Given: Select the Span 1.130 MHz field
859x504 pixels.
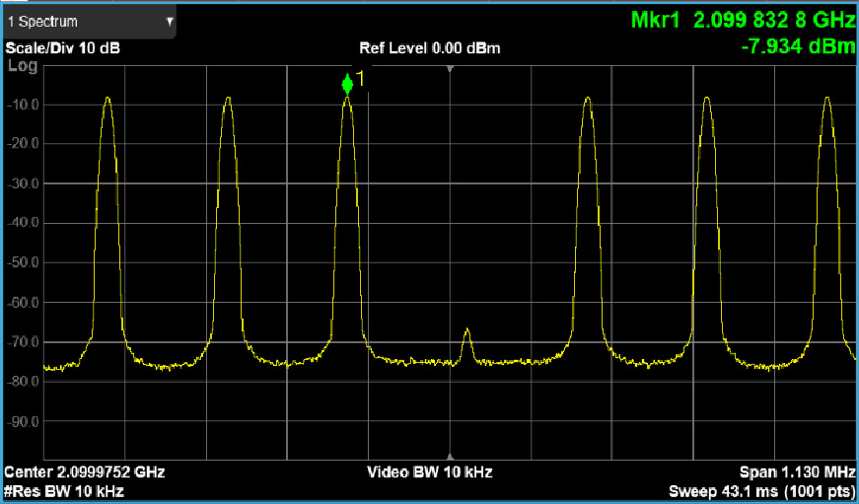Looking at the screenshot, I should click(x=797, y=472).
